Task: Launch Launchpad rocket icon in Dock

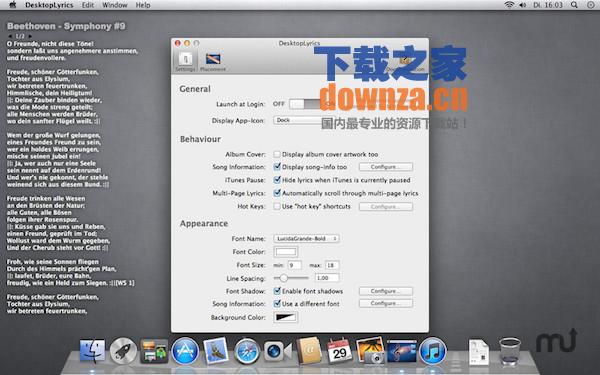Action: tap(123, 351)
